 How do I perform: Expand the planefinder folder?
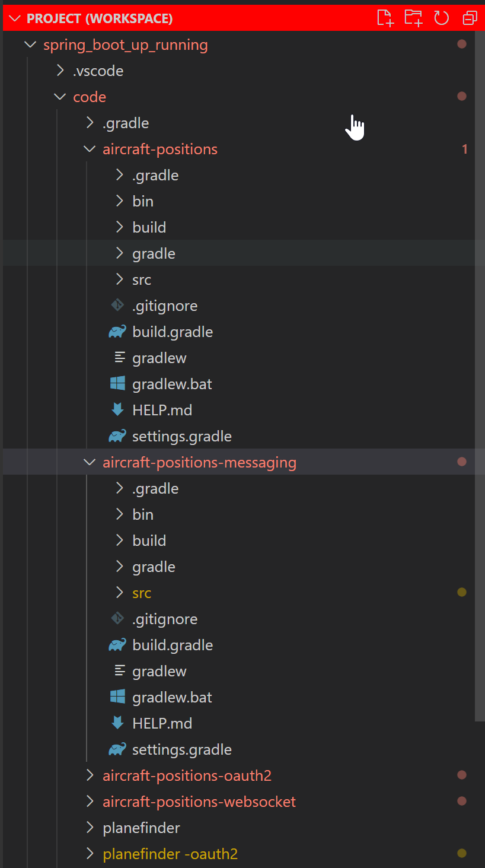point(90,827)
